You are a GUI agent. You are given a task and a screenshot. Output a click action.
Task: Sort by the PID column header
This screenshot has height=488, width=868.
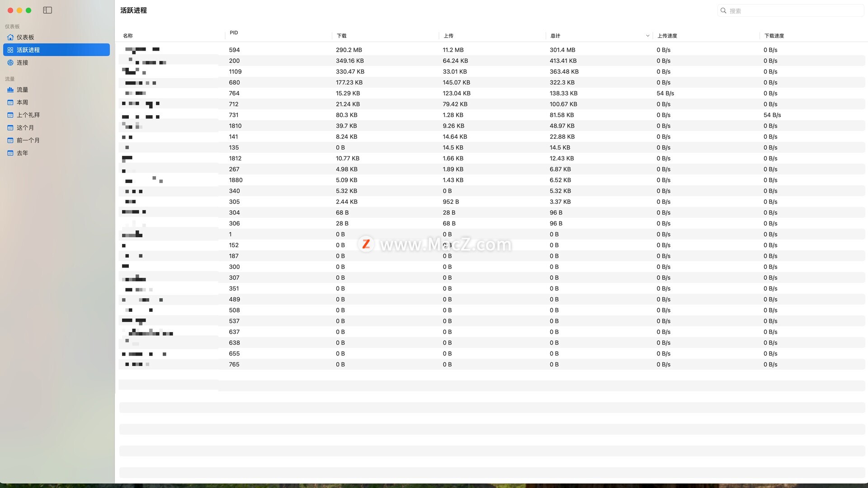coord(234,33)
